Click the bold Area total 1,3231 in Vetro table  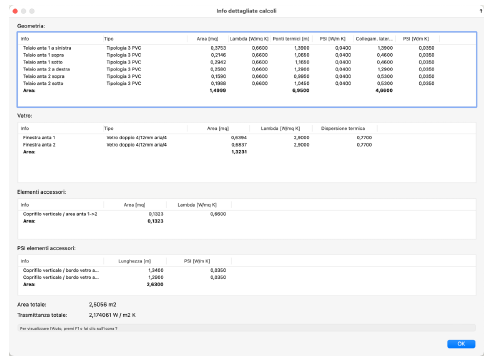[x=239, y=152]
